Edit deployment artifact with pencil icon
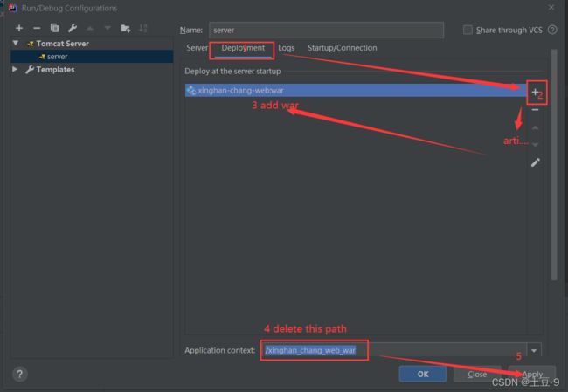 (535, 162)
